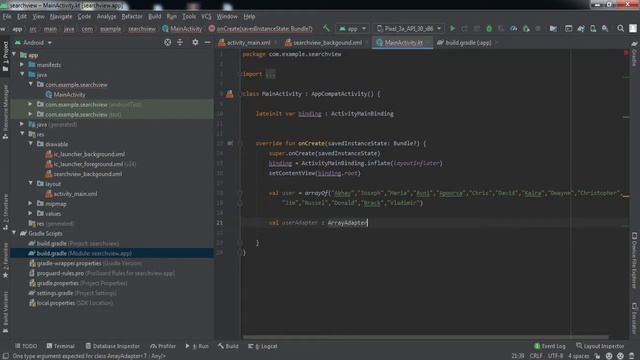The height and width of the screenshot is (360, 640).
Task: Expand the mipmap folder
Action: [x=31, y=203]
